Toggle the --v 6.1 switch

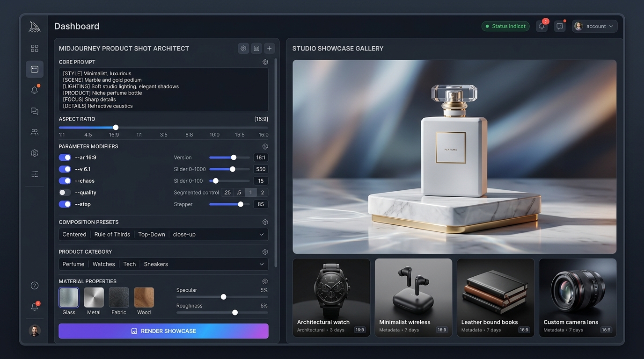(x=65, y=169)
